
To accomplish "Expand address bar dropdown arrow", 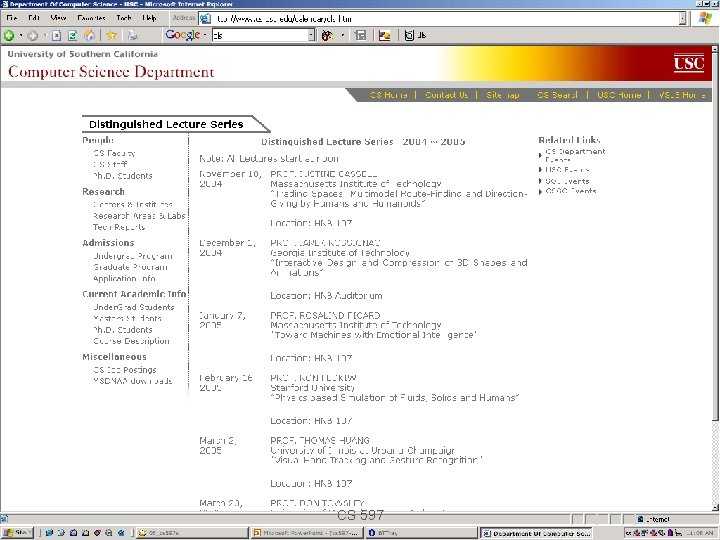I will coord(683,19).
